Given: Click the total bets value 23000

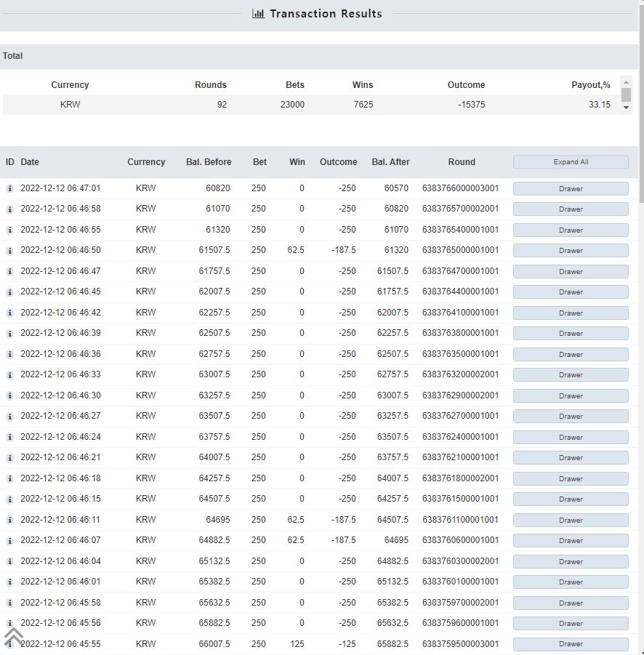Looking at the screenshot, I should (292, 105).
